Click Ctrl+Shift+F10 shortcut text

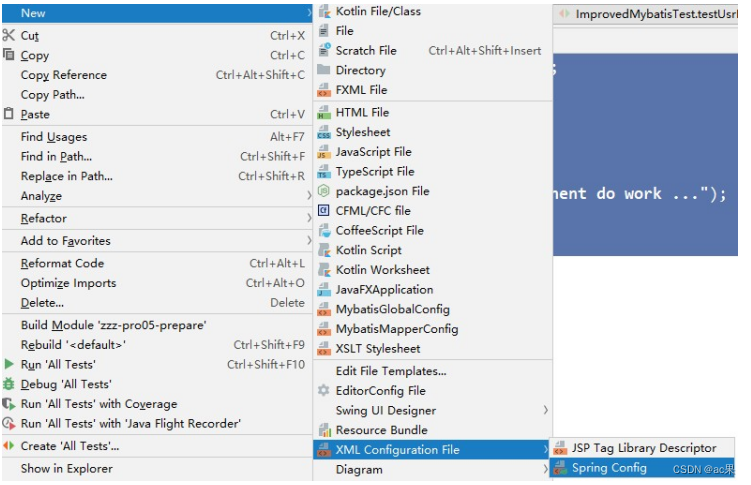pyautogui.click(x=266, y=364)
